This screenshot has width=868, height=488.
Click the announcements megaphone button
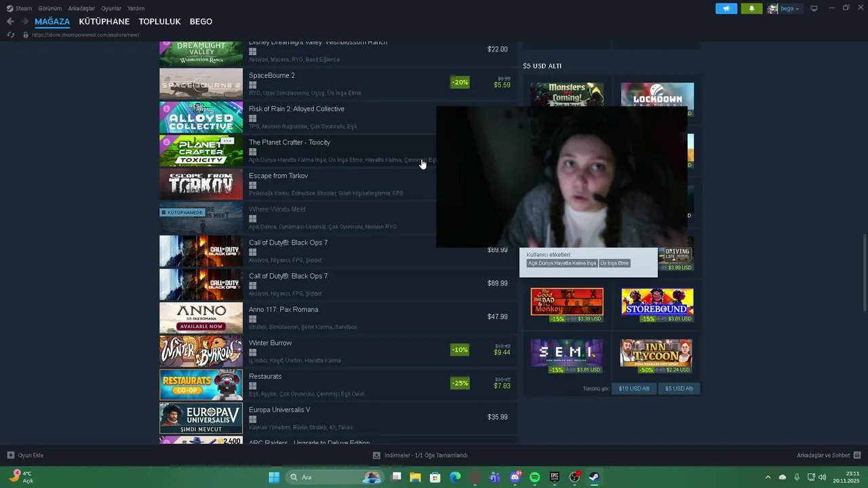point(726,9)
